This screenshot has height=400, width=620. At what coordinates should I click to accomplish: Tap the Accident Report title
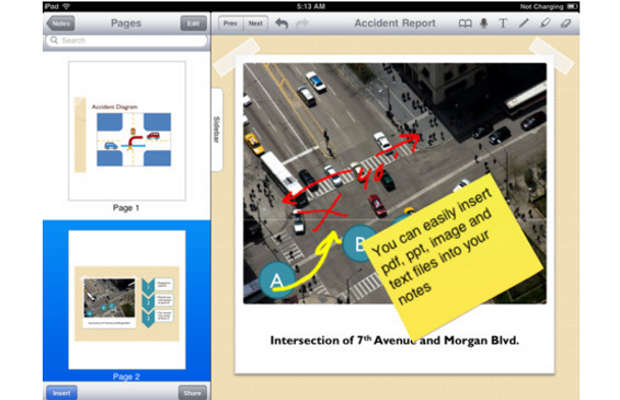pyautogui.click(x=395, y=23)
